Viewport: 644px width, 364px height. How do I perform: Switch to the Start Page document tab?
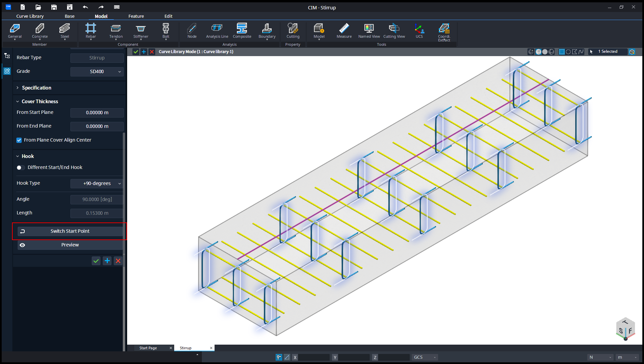click(x=148, y=348)
